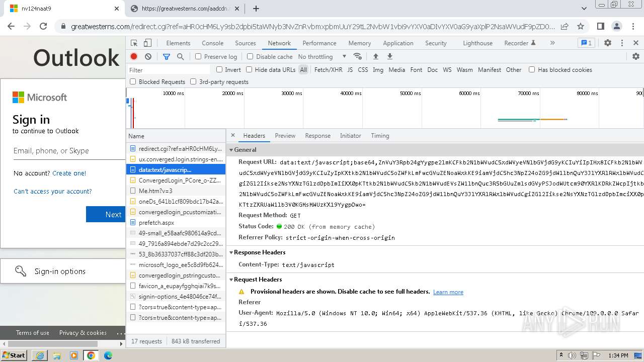Open the Preview tab of request
The width and height of the screenshot is (644, 362).
point(285,136)
